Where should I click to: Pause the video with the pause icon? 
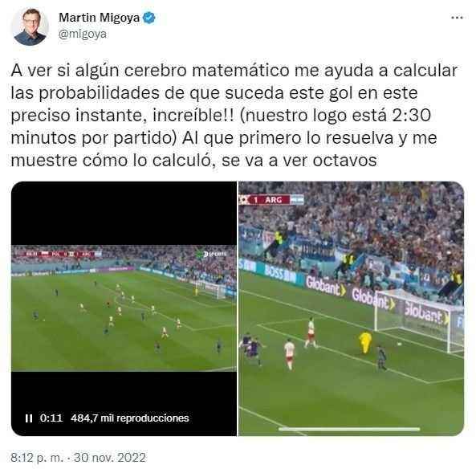(29, 418)
